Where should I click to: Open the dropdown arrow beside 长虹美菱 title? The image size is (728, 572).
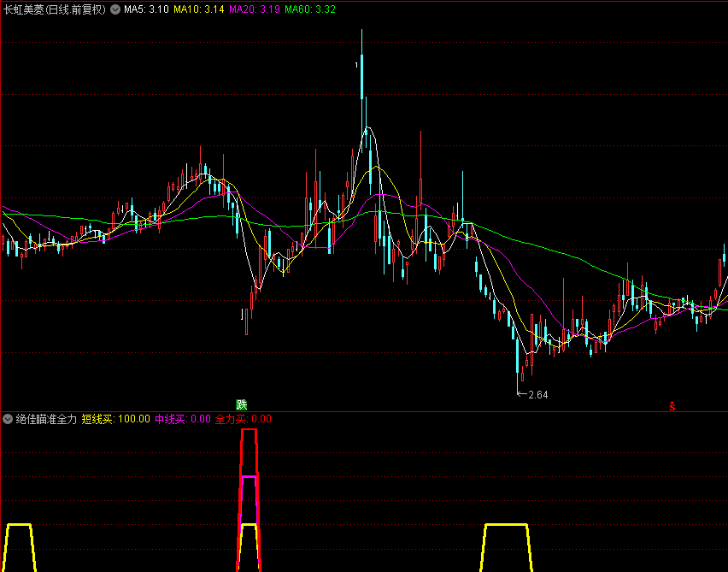tap(115, 9)
